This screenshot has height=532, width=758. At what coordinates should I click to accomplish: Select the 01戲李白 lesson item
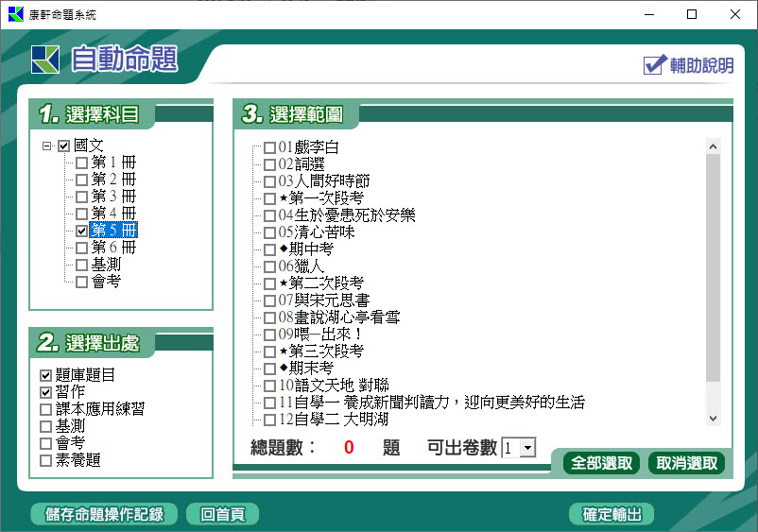(x=270, y=147)
